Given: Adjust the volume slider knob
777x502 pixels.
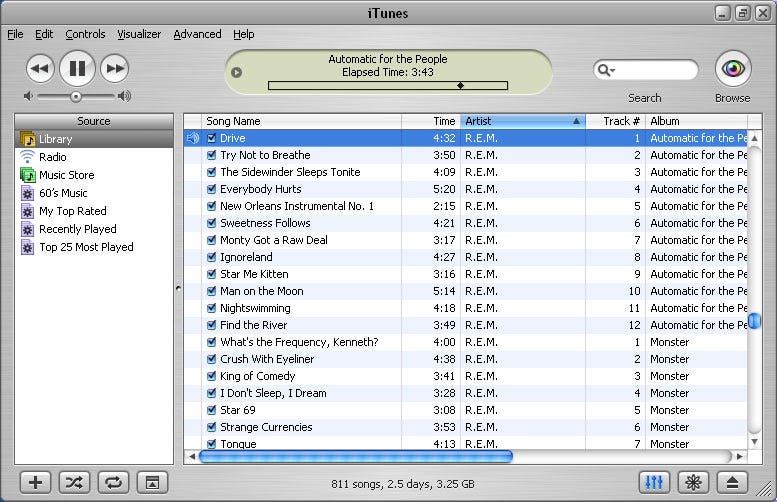Looking at the screenshot, I should click(x=76, y=97).
